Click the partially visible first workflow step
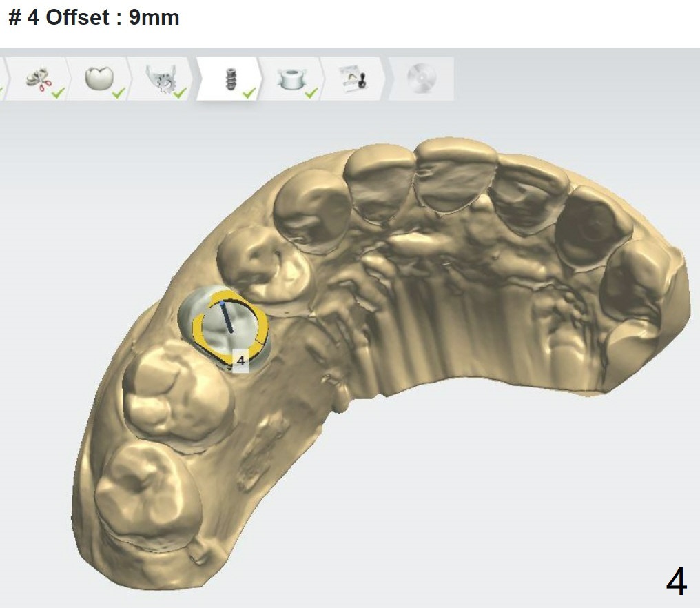 (3, 79)
